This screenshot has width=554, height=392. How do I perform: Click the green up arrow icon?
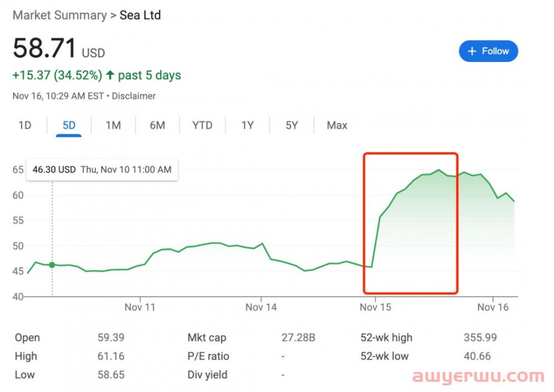tap(110, 75)
